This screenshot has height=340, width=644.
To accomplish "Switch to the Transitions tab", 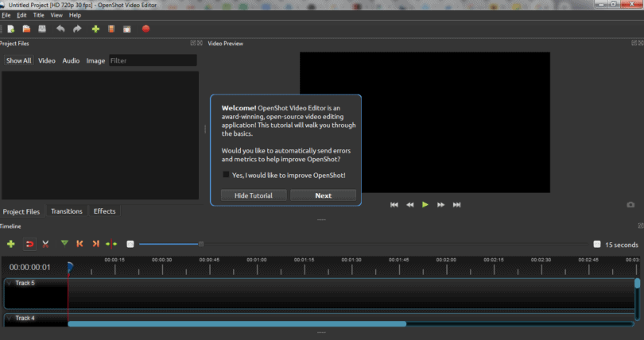I will (x=67, y=211).
